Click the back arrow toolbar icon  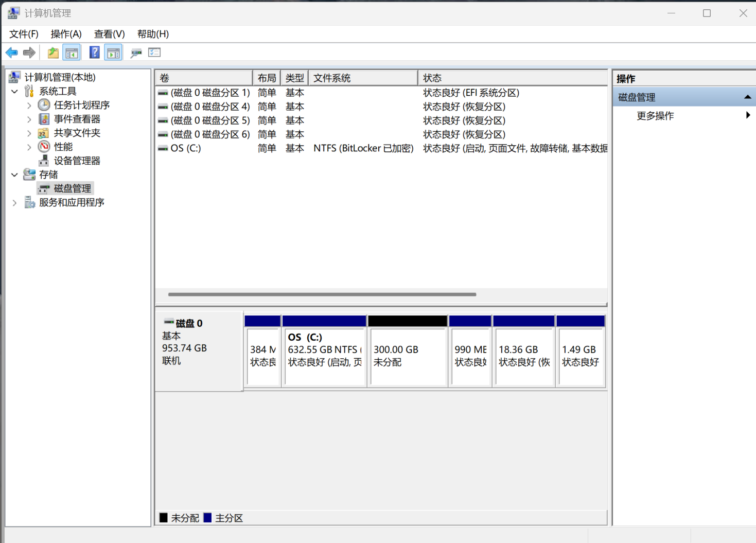click(x=12, y=52)
